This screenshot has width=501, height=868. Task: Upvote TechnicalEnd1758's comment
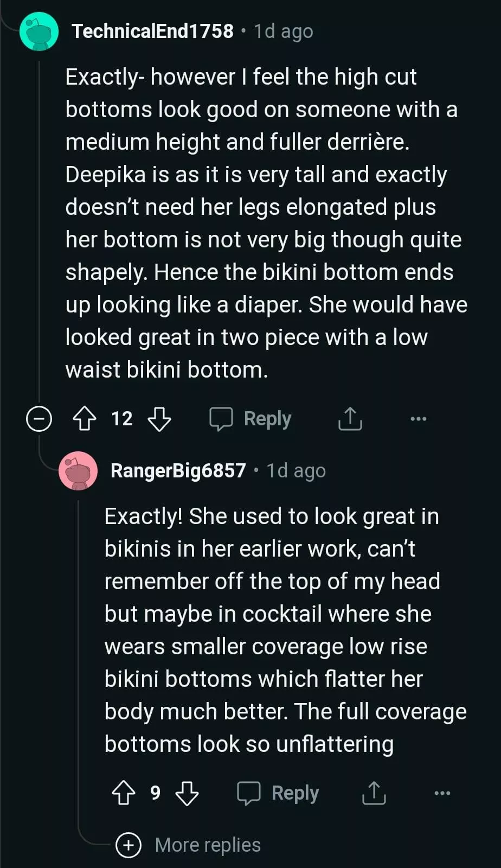pyautogui.click(x=85, y=419)
